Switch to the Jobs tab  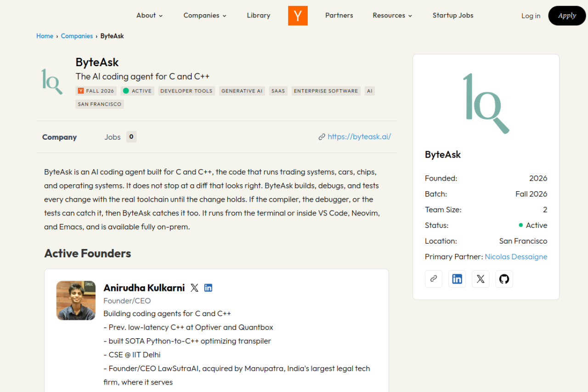[x=113, y=137]
